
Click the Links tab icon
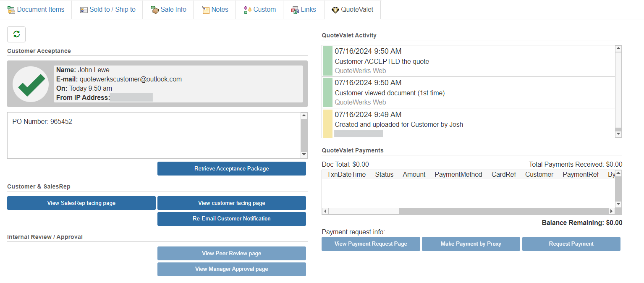[x=295, y=10]
